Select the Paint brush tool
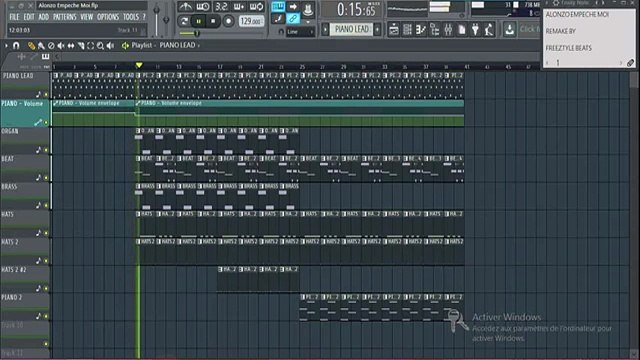 pyautogui.click(x=41, y=46)
